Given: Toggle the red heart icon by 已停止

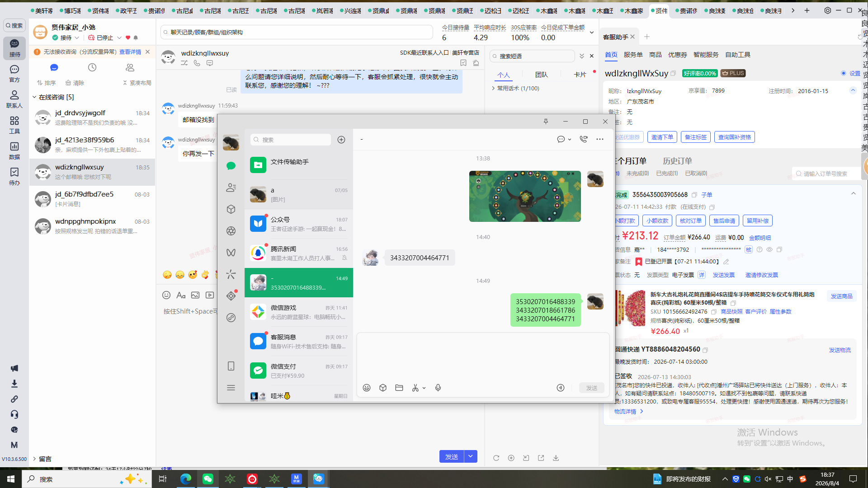Looking at the screenshot, I should [128, 38].
